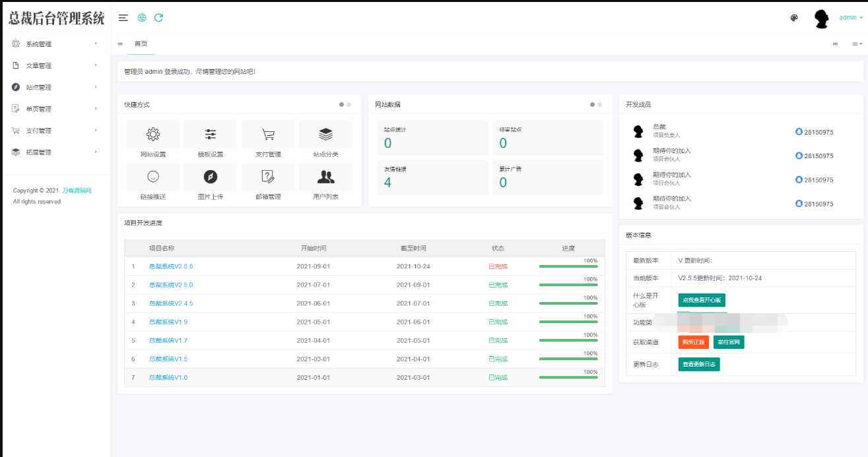Open the 邮箱管理 shortcut icon
Viewport: 868px width, 457px height.
click(268, 177)
